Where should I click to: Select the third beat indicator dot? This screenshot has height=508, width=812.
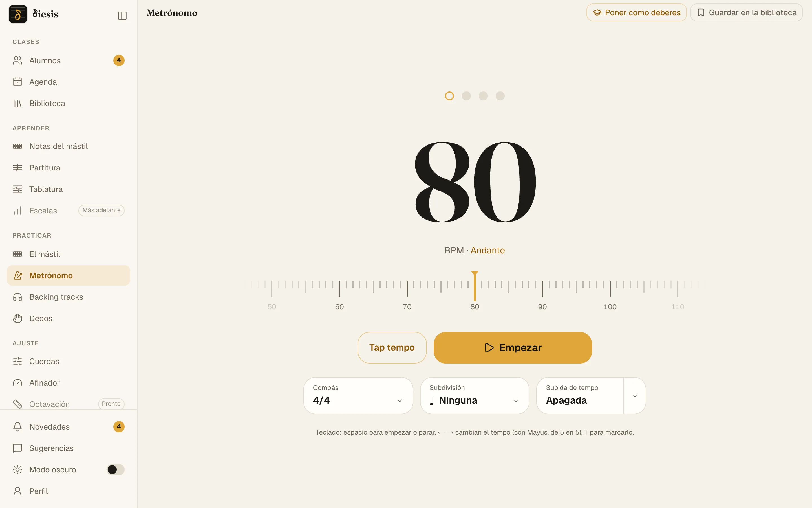pyautogui.click(x=483, y=96)
